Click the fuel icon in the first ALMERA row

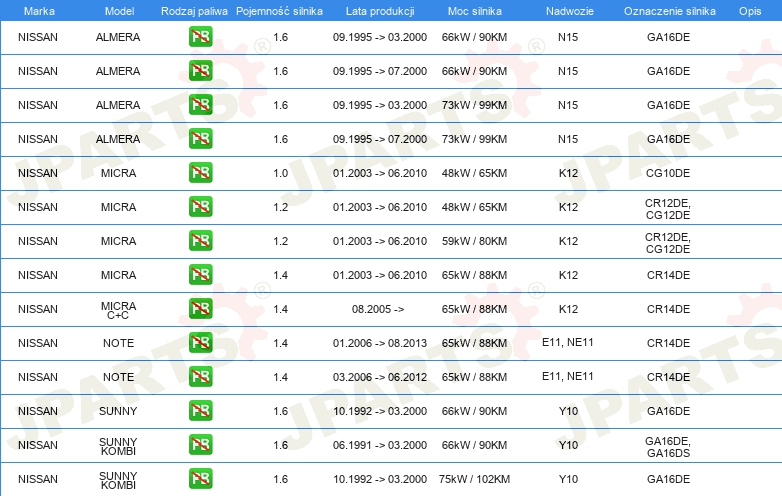tap(200, 37)
